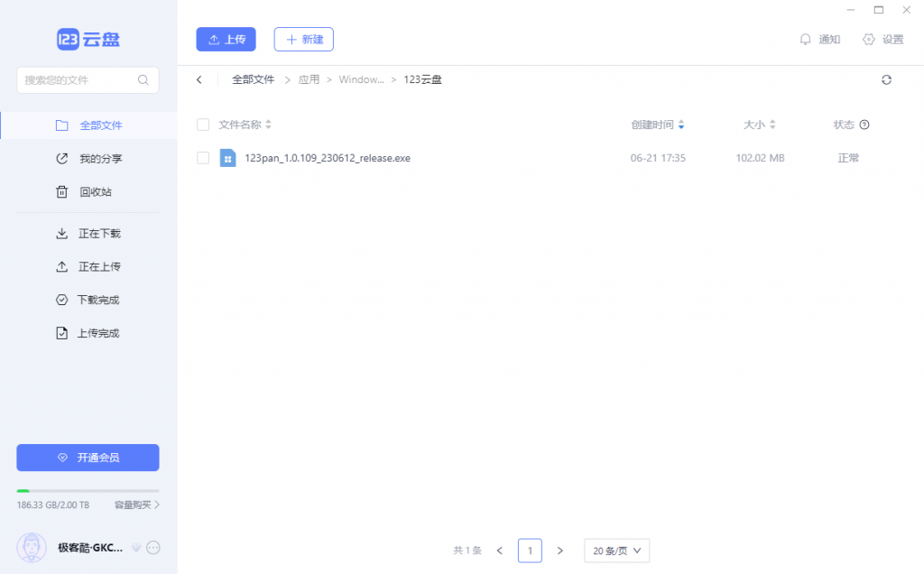Toggle the select-all files checkbox
This screenshot has width=924, height=574.
pos(203,125)
